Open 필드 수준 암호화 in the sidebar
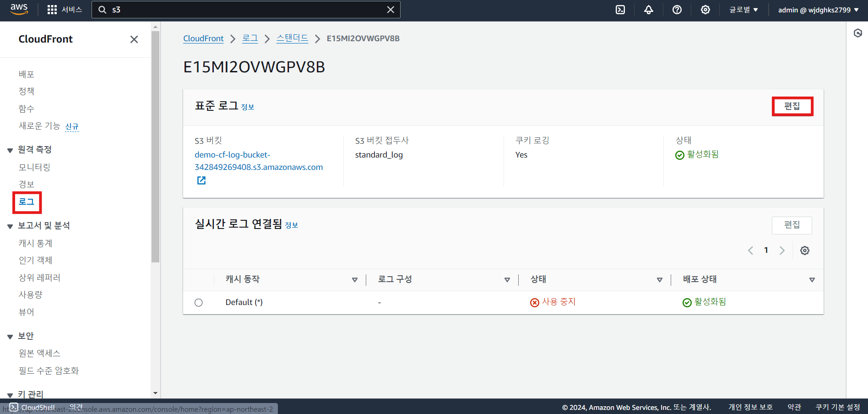The width and height of the screenshot is (868, 414). pyautogui.click(x=49, y=370)
